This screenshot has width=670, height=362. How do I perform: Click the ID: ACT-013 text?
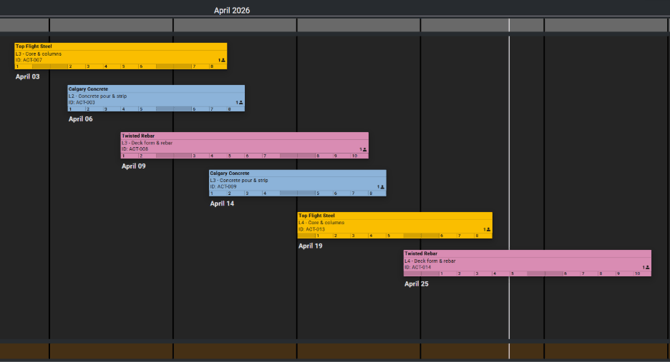[312, 230]
